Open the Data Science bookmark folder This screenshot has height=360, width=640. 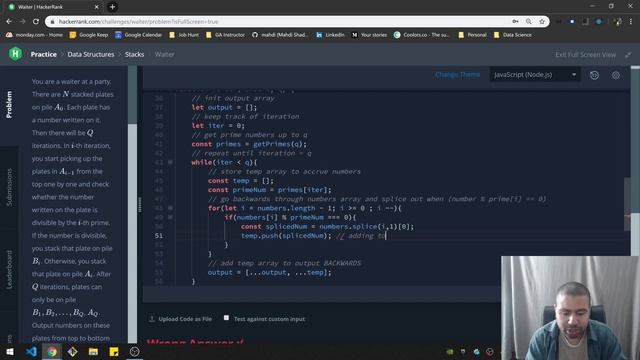[x=513, y=35]
